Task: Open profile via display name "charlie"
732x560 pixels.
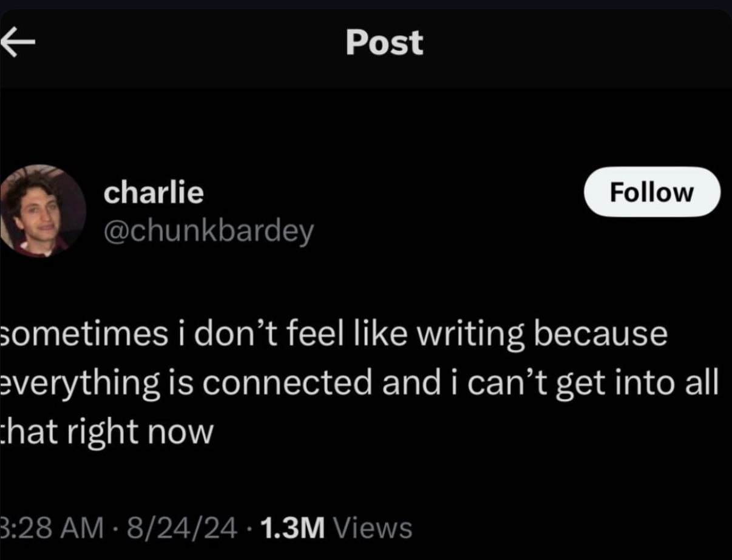Action: click(154, 193)
